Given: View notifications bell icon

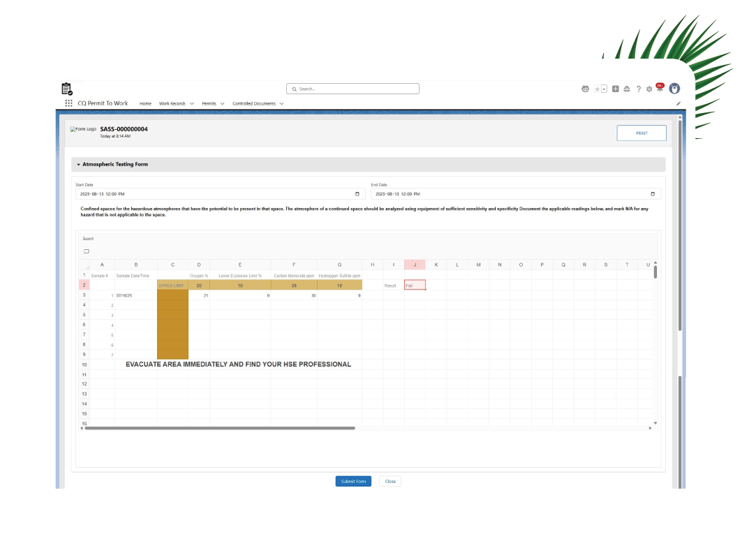Looking at the screenshot, I should point(660,89).
